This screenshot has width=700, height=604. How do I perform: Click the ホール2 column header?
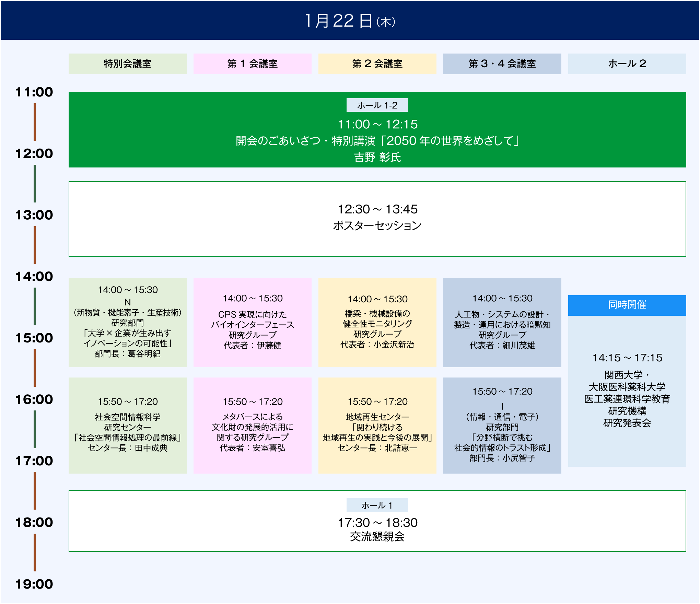click(x=627, y=64)
